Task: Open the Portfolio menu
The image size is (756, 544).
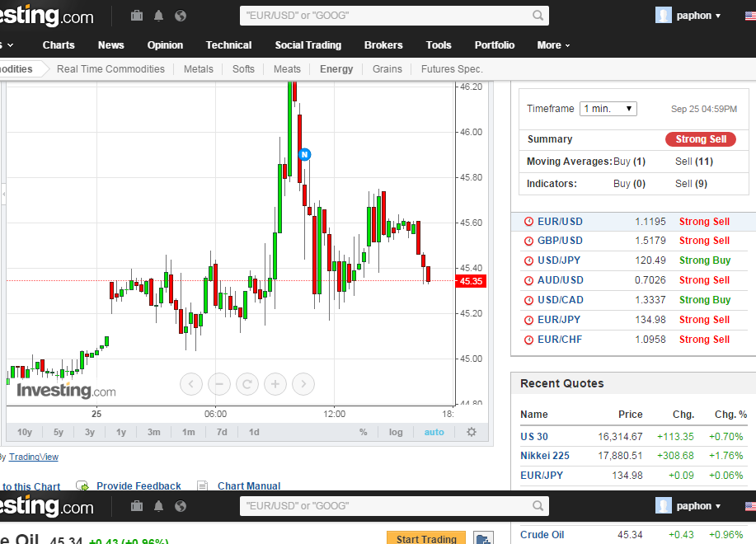Action: pos(494,45)
